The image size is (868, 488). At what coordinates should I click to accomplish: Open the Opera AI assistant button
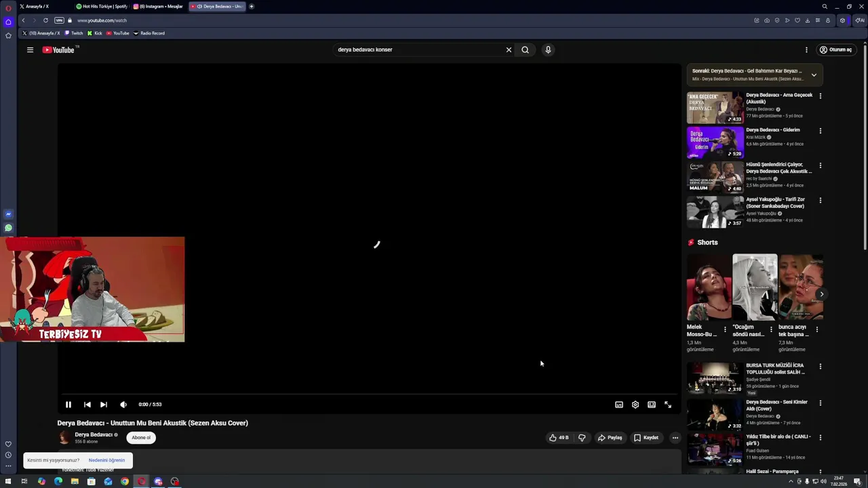tap(860, 20)
